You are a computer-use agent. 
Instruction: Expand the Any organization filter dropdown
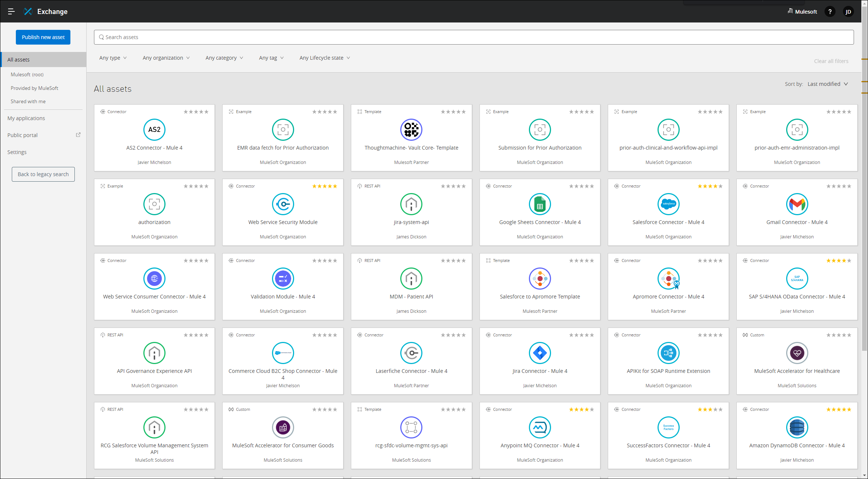[166, 58]
